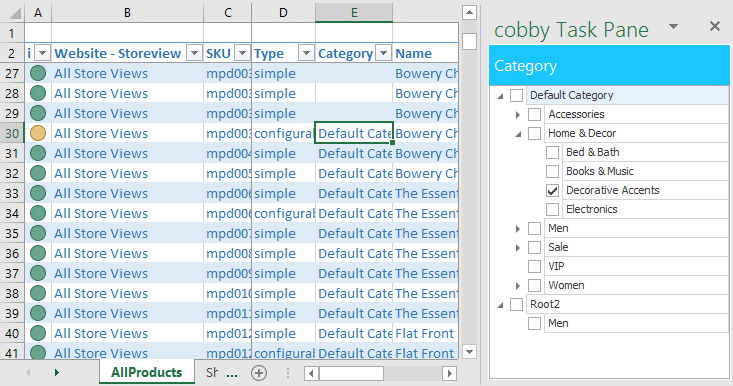Check the Bed & Bath checkbox
This screenshot has height=386, width=733.
coord(553,152)
